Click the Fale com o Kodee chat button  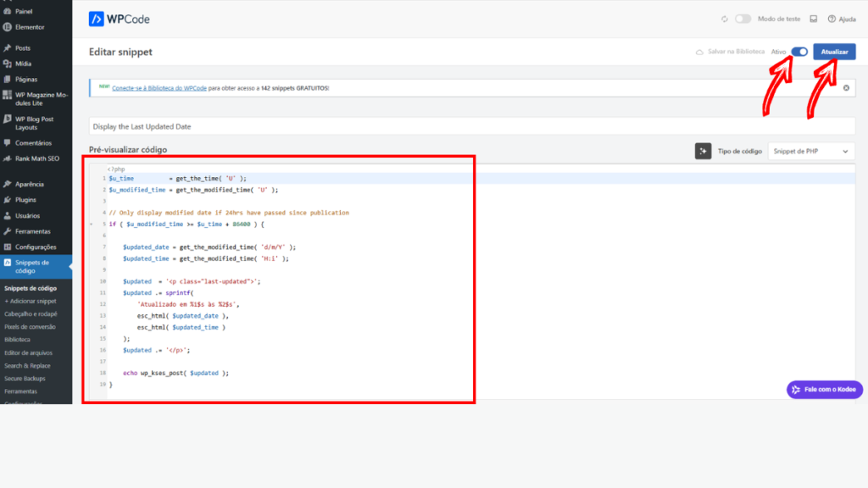tap(825, 390)
